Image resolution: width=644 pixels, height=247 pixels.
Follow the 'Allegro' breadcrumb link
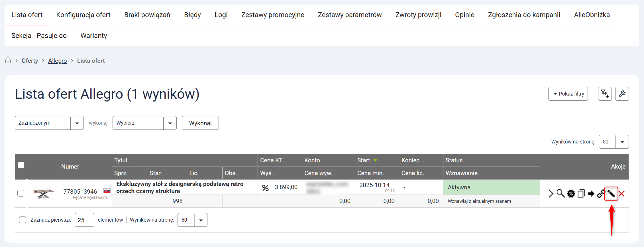(57, 61)
